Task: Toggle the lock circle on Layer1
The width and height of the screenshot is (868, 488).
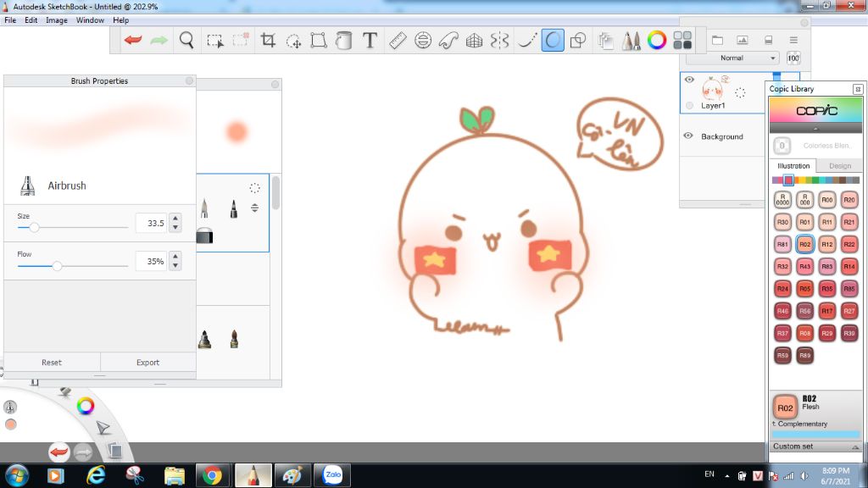Action: point(689,105)
